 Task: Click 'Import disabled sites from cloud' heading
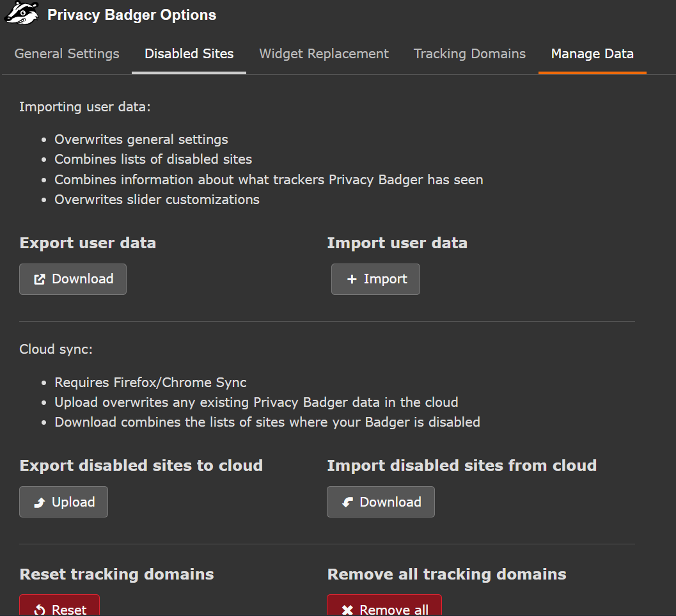click(x=462, y=466)
